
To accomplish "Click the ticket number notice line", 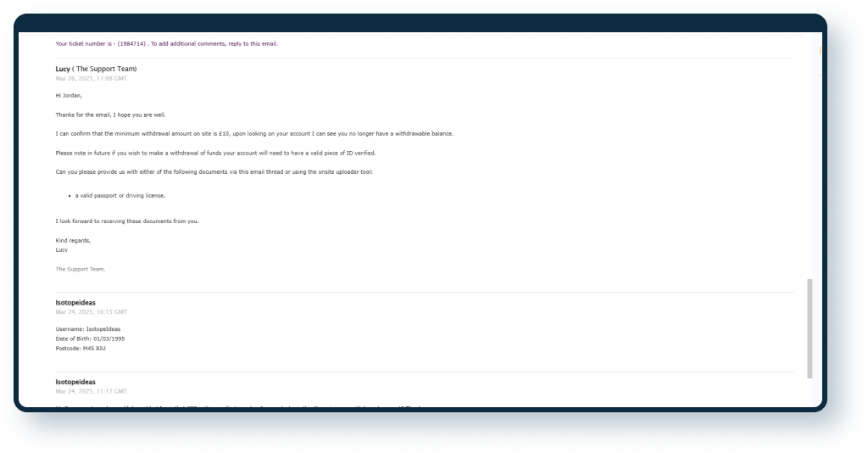I will [166, 44].
